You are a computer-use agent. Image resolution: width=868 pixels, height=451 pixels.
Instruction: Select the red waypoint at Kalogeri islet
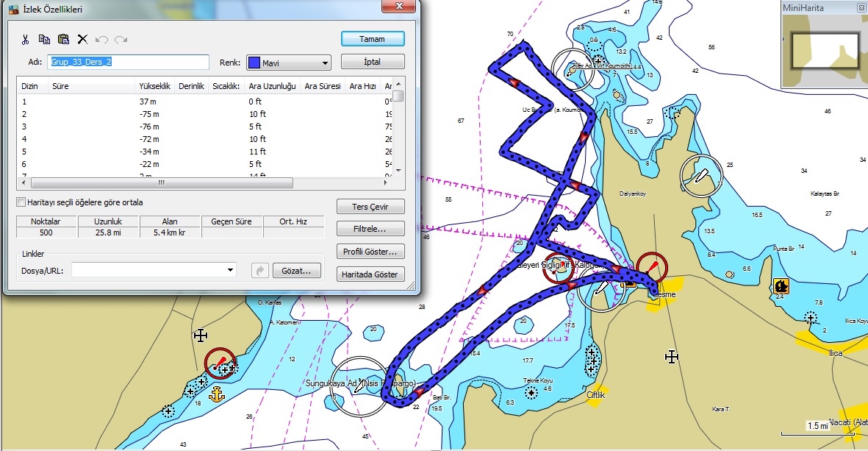(x=559, y=268)
